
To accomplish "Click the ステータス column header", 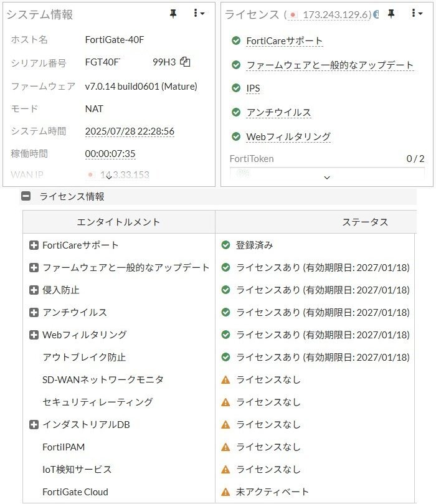I will (x=365, y=222).
